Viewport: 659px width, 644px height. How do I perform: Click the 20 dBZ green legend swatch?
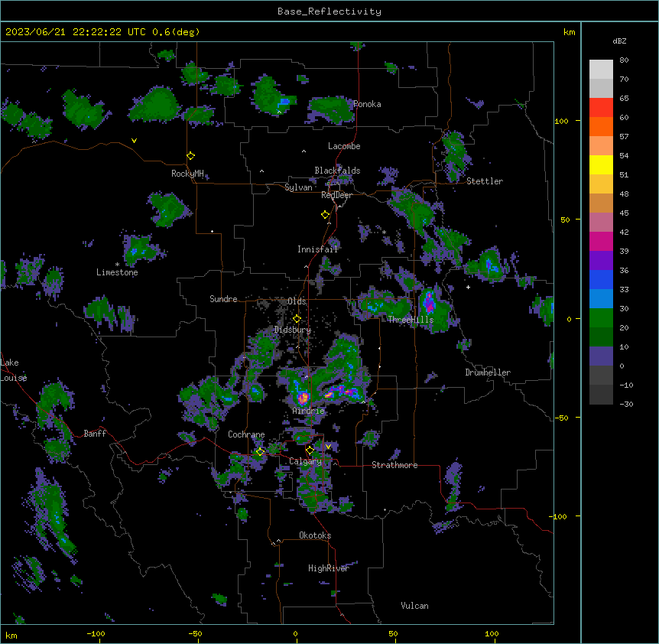pyautogui.click(x=601, y=337)
